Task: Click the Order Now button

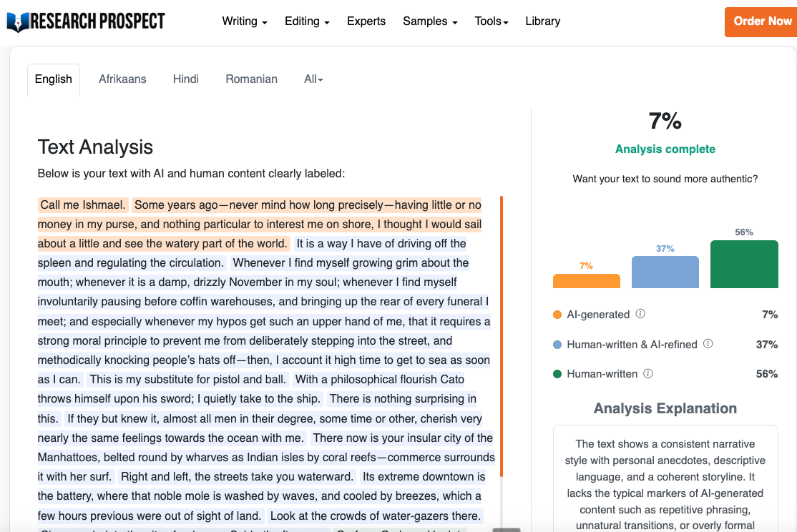Action: pos(761,22)
